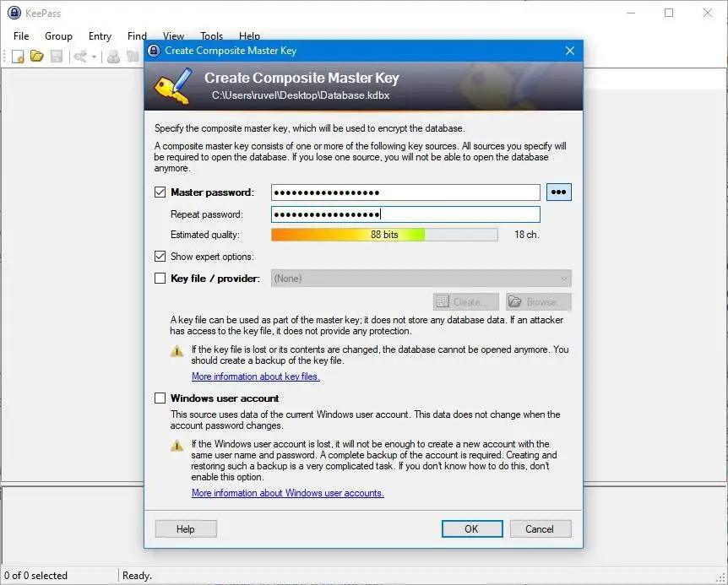Click the 88 bits estimated quality bar
This screenshot has height=585, width=728.
(x=384, y=235)
